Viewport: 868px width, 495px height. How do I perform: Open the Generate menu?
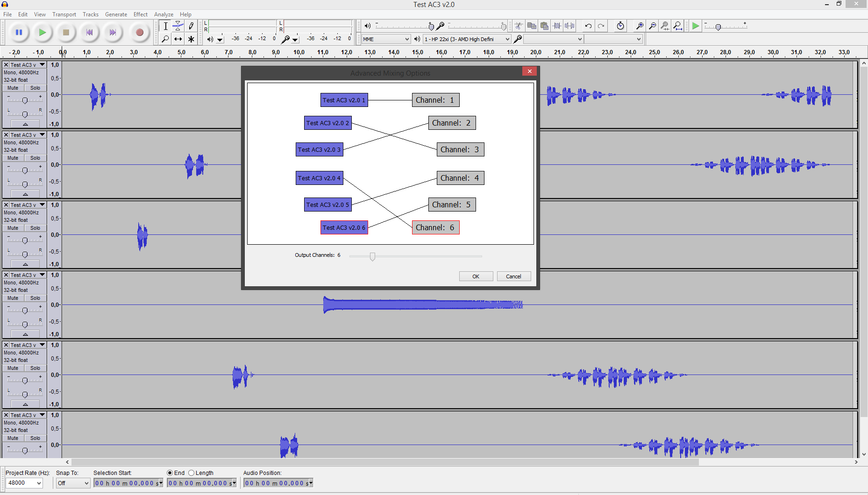(116, 14)
